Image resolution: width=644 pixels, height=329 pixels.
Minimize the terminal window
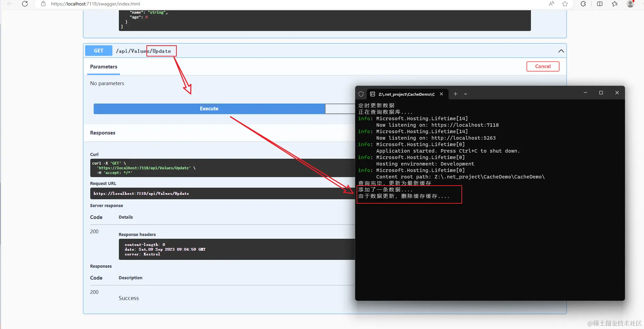coord(585,93)
